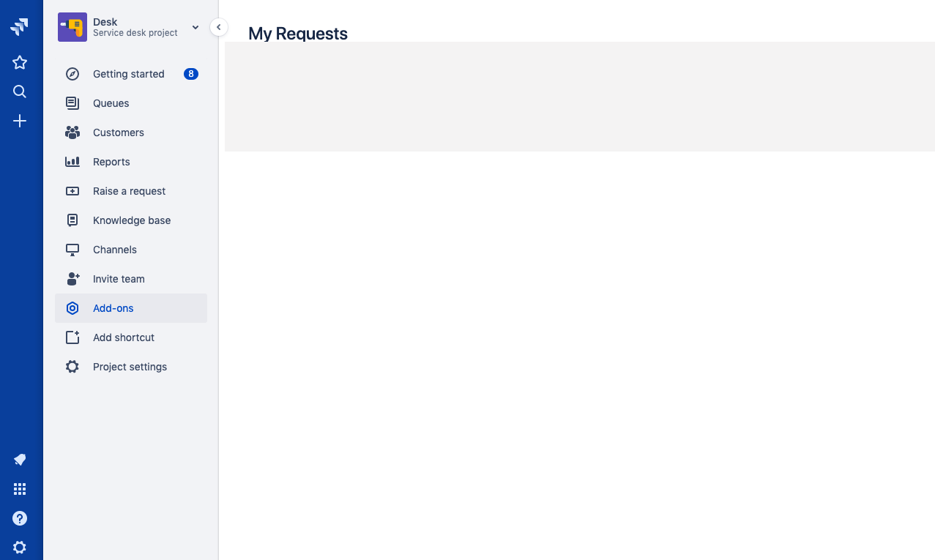Open starred items via star icon
935x560 pixels.
[20, 63]
